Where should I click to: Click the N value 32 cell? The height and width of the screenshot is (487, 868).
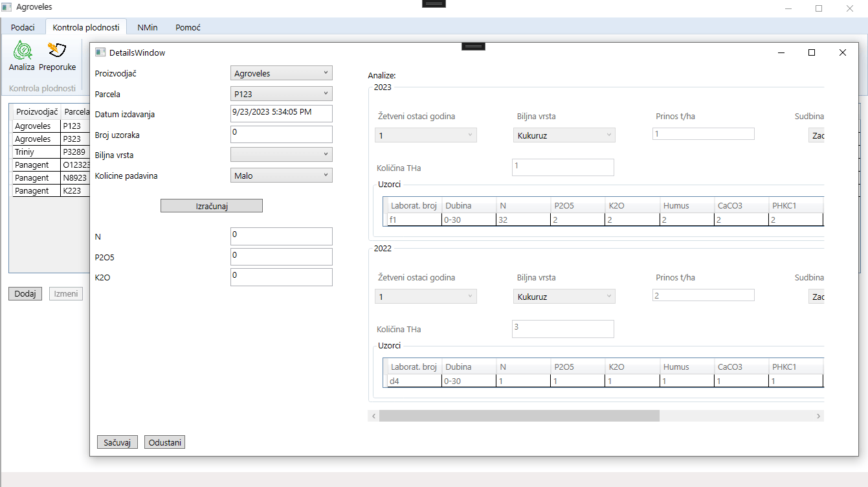pos(523,220)
